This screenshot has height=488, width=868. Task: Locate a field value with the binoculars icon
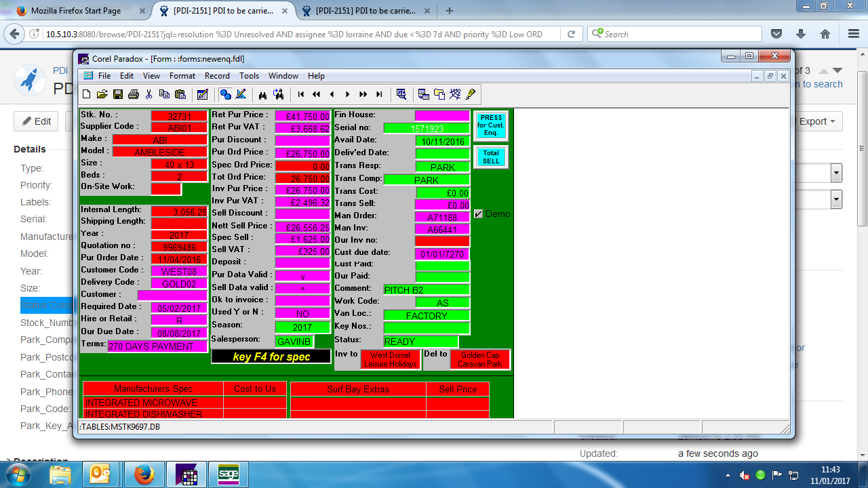(x=262, y=94)
